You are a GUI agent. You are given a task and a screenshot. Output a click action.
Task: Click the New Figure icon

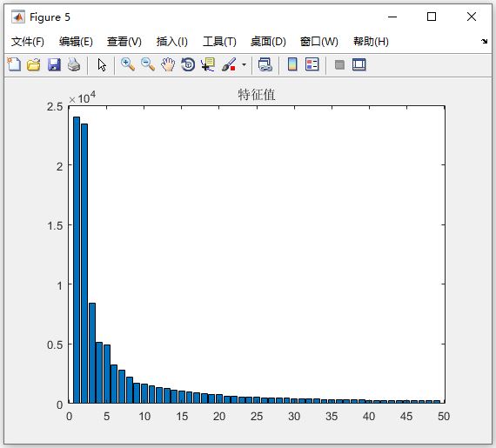[x=14, y=64]
